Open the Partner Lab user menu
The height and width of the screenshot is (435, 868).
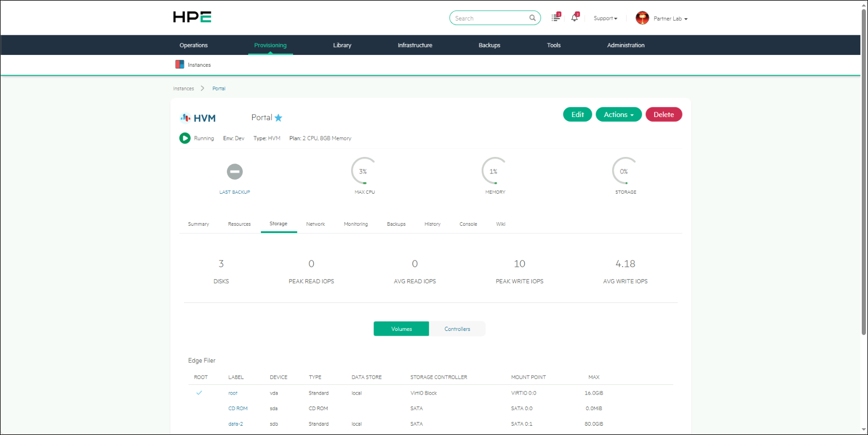pyautogui.click(x=671, y=19)
